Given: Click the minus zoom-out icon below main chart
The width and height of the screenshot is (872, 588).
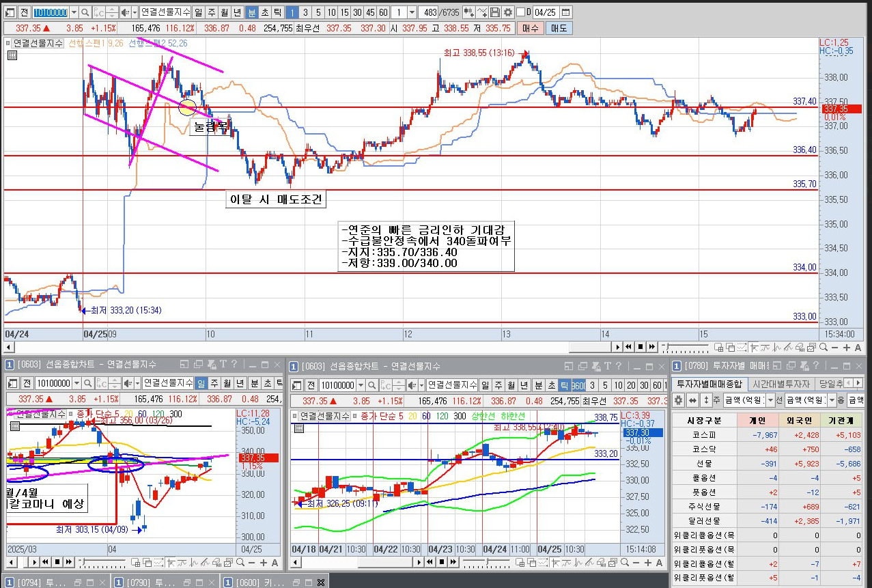Looking at the screenshot, I should click(x=834, y=347).
